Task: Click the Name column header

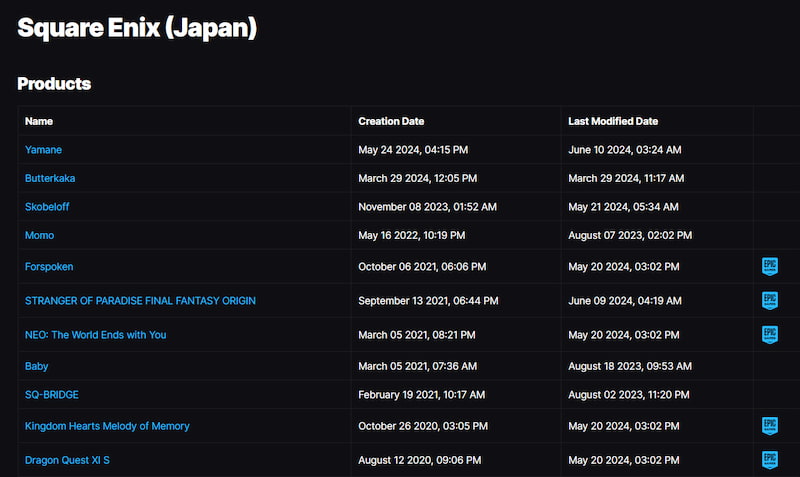Action: (x=39, y=121)
